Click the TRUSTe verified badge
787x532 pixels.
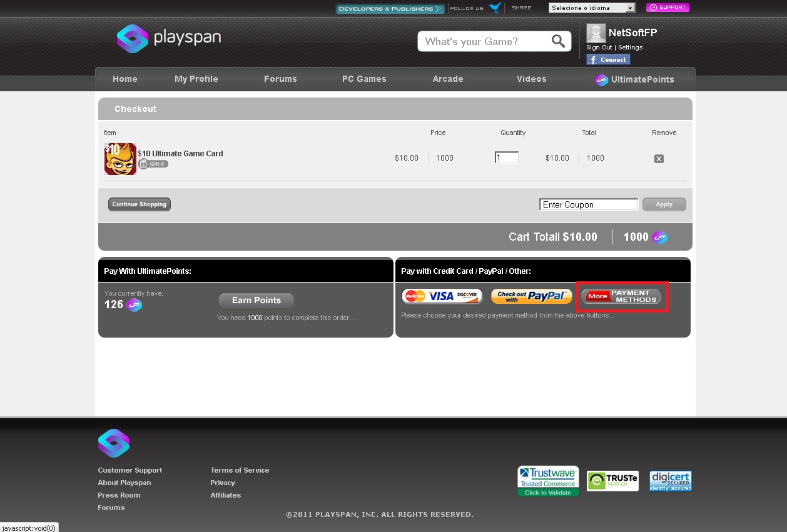point(612,481)
